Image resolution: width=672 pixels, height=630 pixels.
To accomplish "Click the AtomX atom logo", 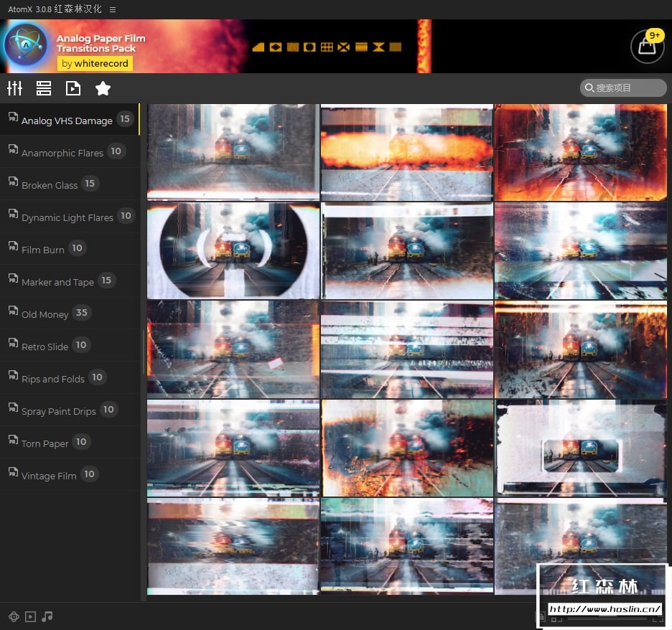I will pyautogui.click(x=26, y=45).
